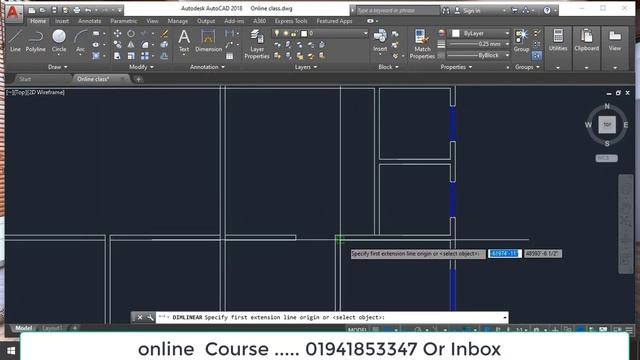Open the Output ribbon tab
Image resolution: width=640 pixels, height=360 pixels.
pos(206,21)
